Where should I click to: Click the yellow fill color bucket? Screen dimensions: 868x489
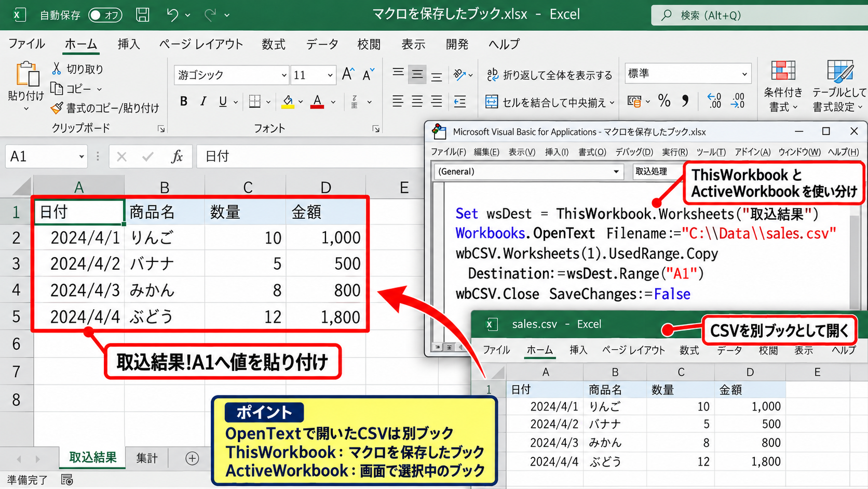pyautogui.click(x=288, y=101)
